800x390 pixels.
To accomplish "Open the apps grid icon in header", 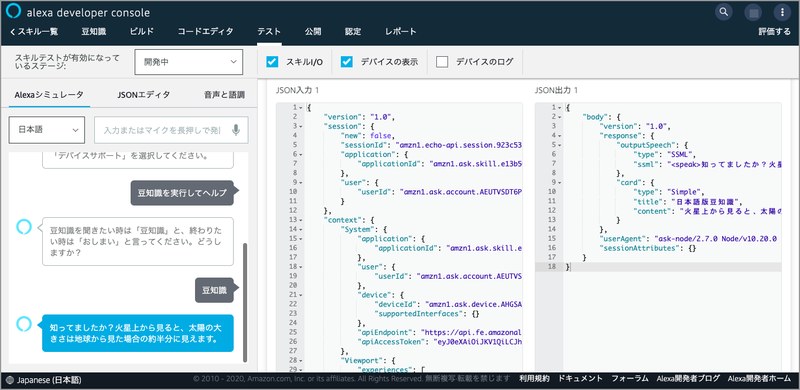I will (x=752, y=12).
